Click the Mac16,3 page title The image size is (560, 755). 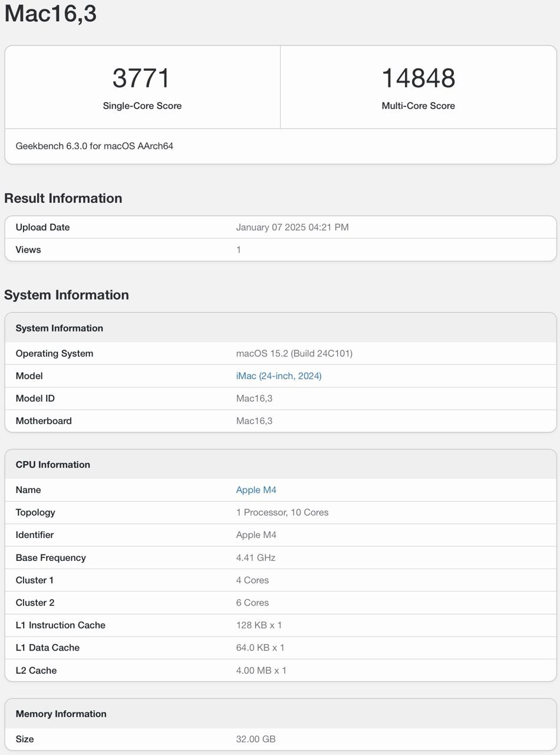[x=50, y=13]
